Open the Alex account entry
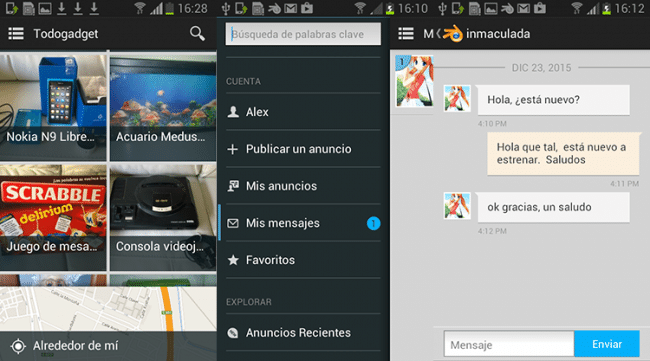Viewport: 650px width, 361px height. (303, 112)
